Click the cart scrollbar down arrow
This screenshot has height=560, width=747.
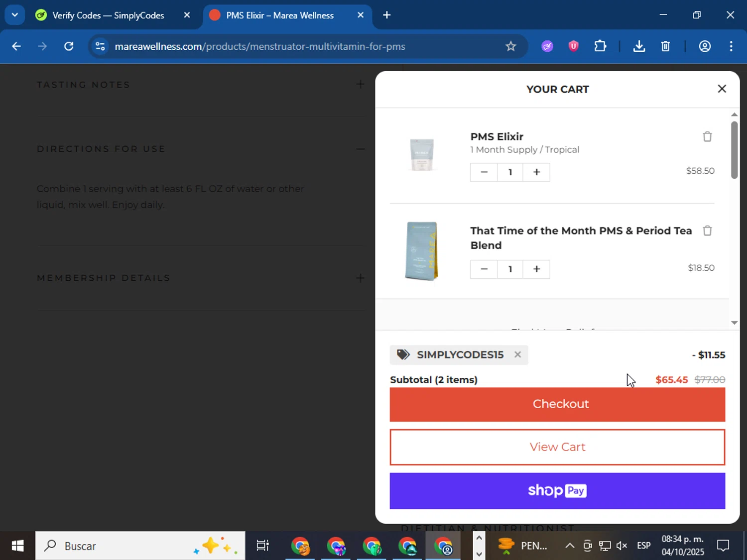pyautogui.click(x=734, y=323)
